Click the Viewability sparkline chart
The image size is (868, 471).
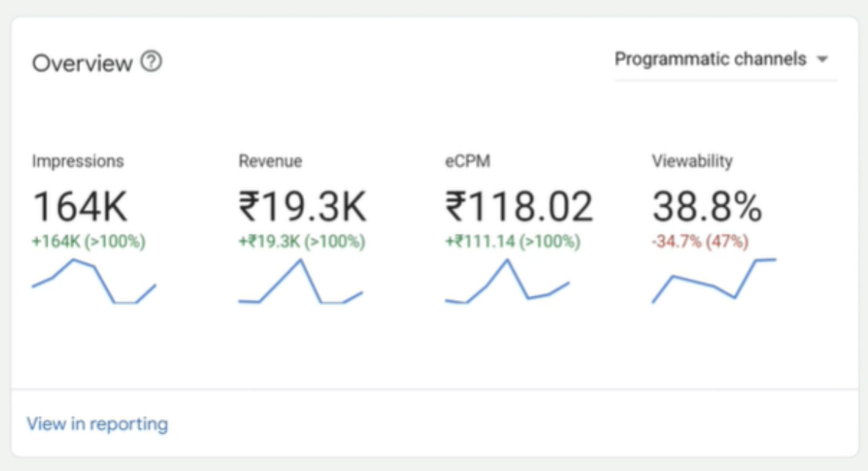714,280
